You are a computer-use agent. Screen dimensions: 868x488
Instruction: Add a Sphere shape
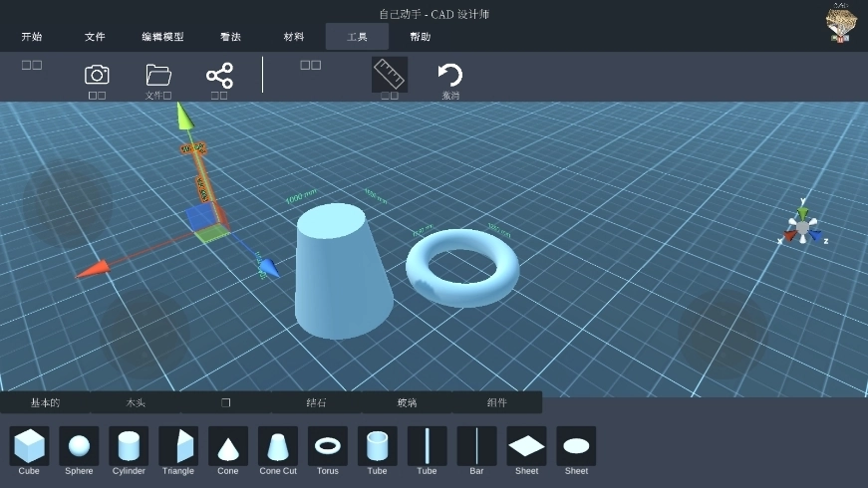pyautogui.click(x=79, y=446)
